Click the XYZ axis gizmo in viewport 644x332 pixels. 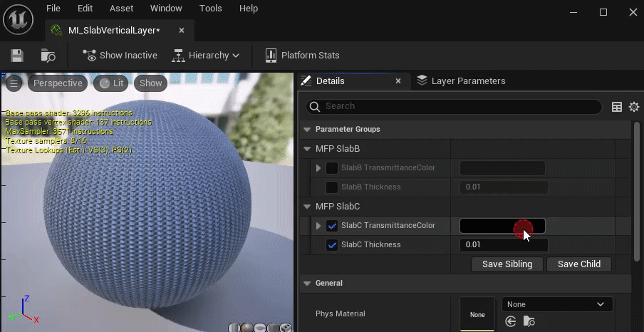24,308
